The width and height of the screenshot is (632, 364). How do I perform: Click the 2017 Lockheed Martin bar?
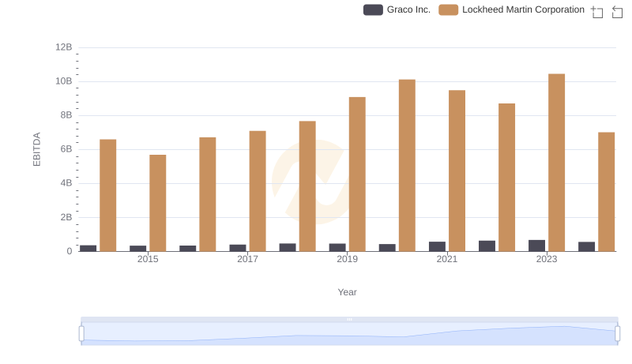tap(258, 191)
